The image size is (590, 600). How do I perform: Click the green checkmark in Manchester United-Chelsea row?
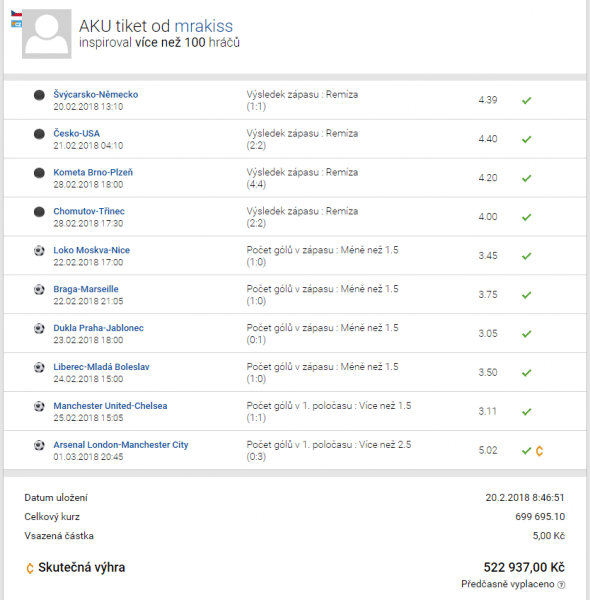pyautogui.click(x=526, y=412)
